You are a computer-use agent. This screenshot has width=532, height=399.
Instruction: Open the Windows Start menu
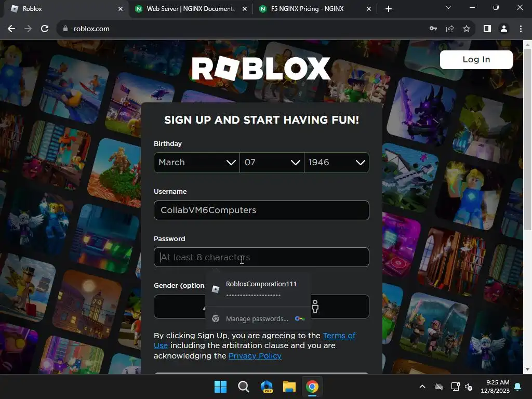click(x=220, y=387)
